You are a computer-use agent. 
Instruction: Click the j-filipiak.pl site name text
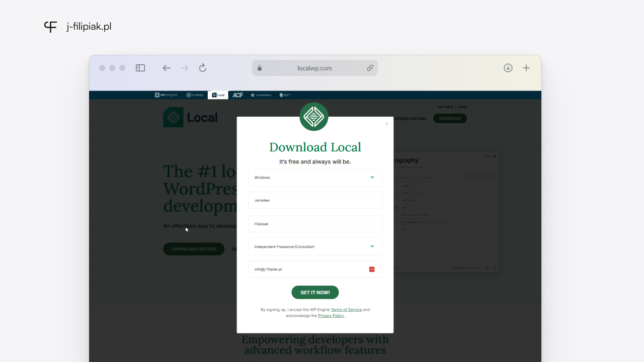[x=89, y=27]
